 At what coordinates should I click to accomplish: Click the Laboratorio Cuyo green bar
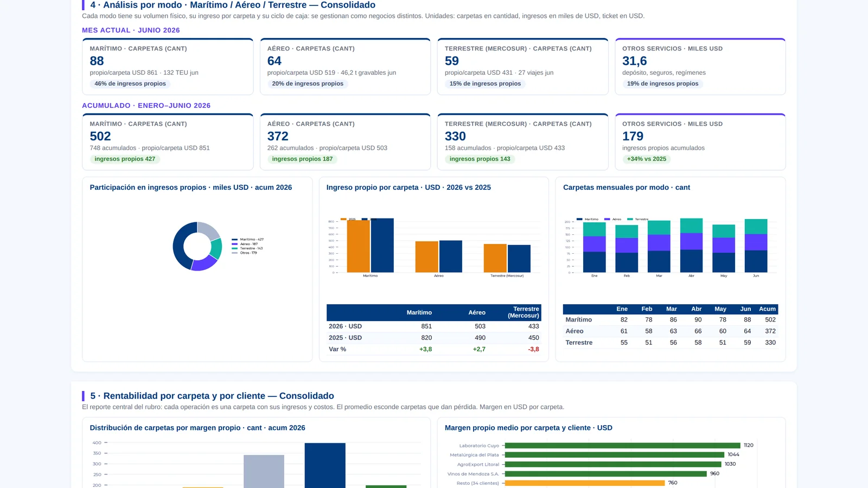(623, 446)
